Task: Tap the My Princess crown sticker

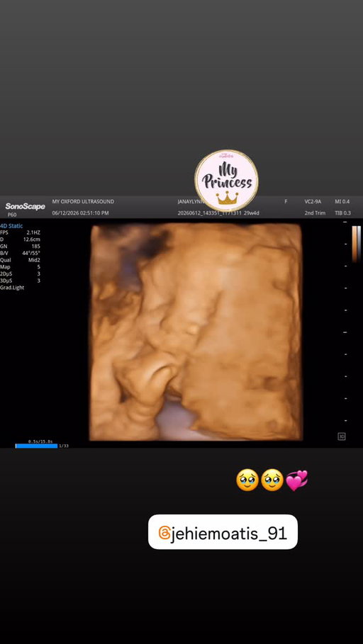Action: click(226, 181)
